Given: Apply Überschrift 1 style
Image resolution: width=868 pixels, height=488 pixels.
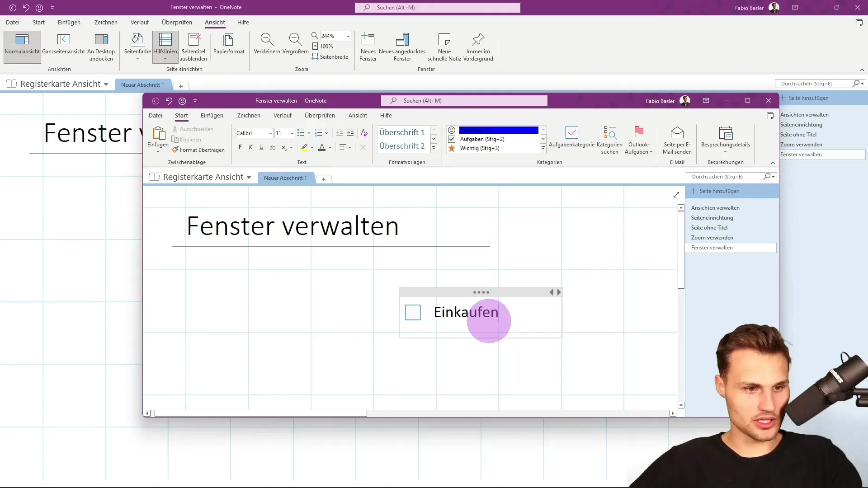Looking at the screenshot, I should tap(402, 132).
